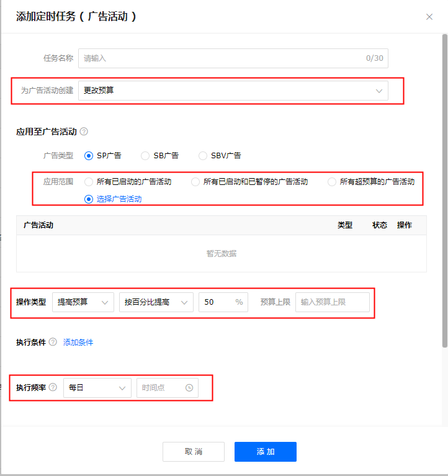Click help icon next to 应用至广告活动

point(84,132)
